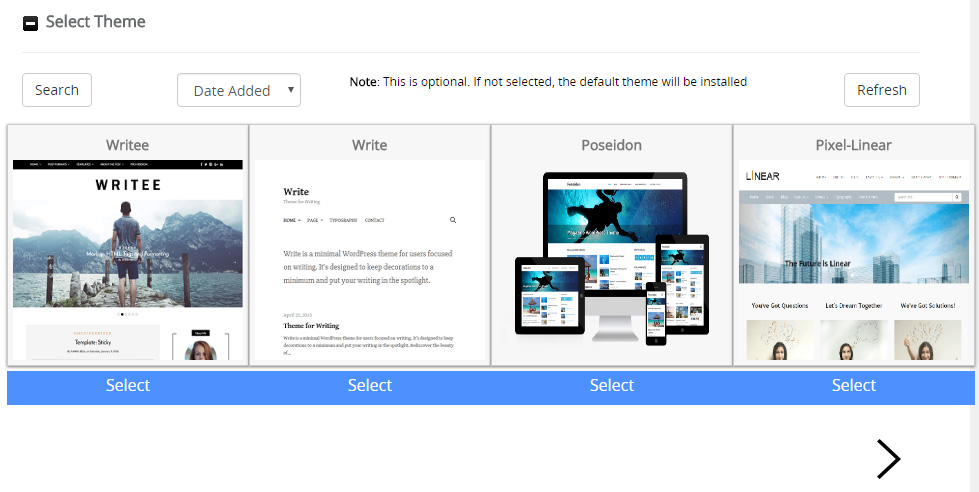Click the Refresh button
This screenshot has width=979, height=492.
(x=882, y=90)
